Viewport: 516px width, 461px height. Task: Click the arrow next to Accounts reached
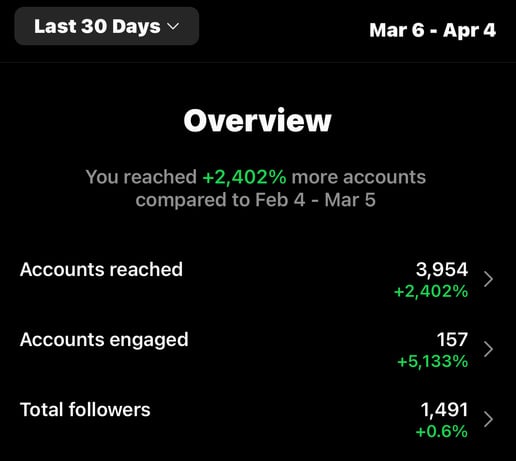488,279
